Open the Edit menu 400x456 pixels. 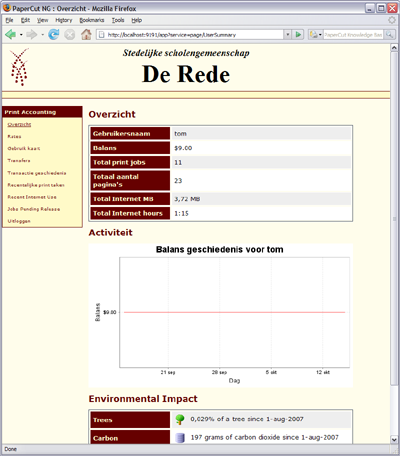click(25, 20)
